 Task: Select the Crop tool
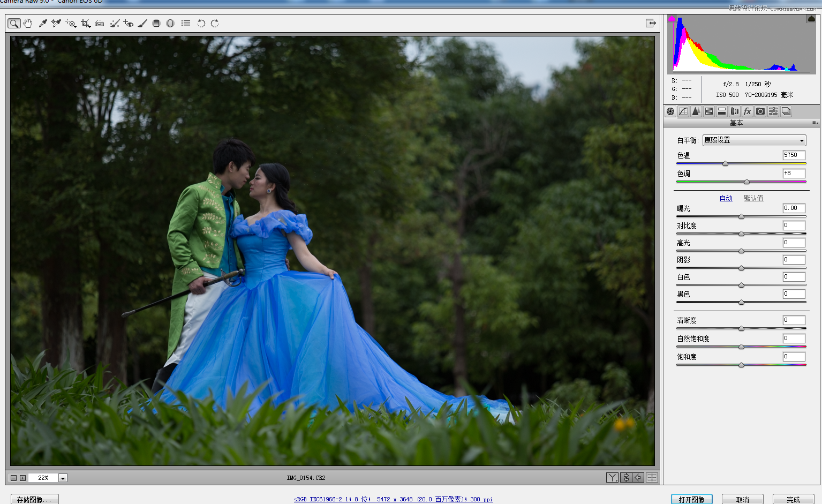pyautogui.click(x=85, y=23)
